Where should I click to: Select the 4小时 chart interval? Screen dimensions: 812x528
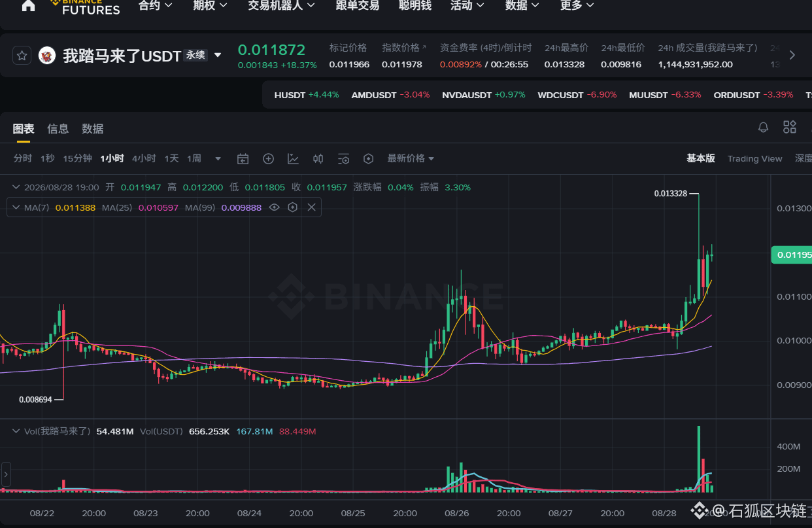[144, 158]
